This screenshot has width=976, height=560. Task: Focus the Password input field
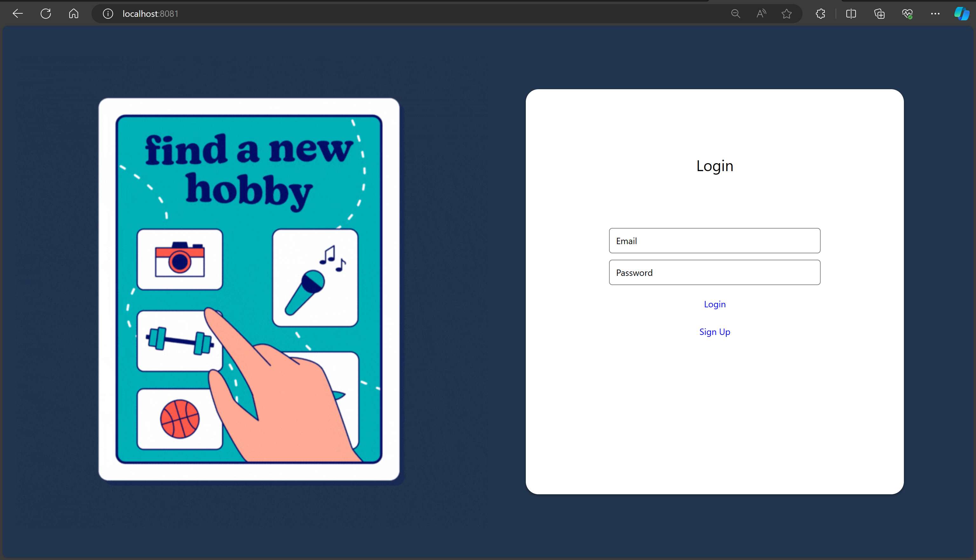point(714,273)
